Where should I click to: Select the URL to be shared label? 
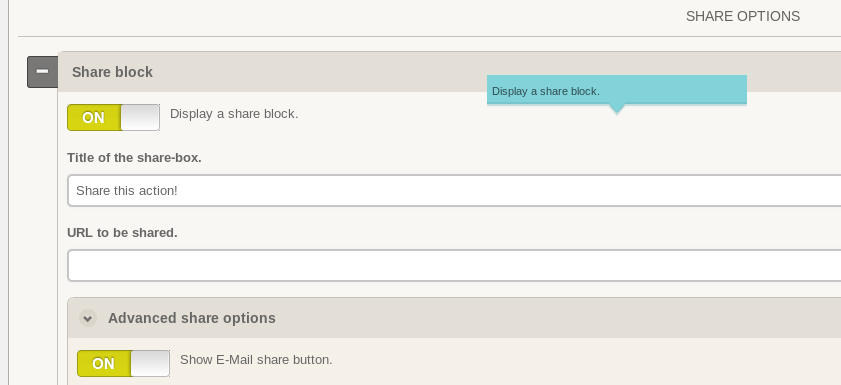point(122,233)
